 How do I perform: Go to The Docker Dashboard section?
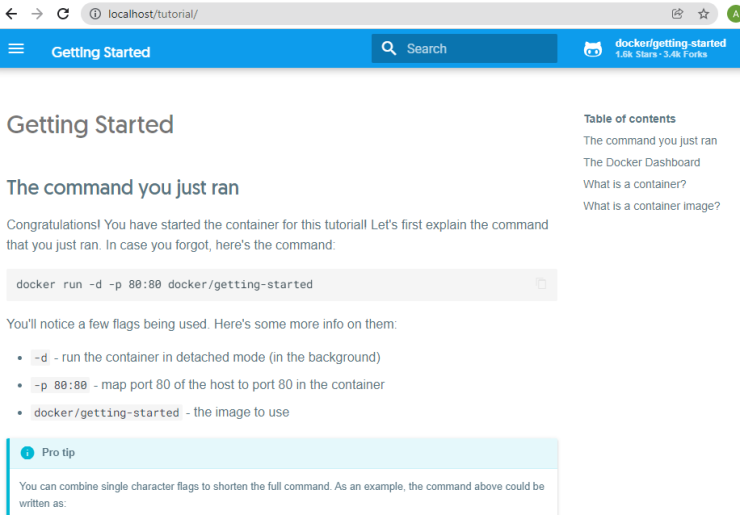tap(641, 162)
